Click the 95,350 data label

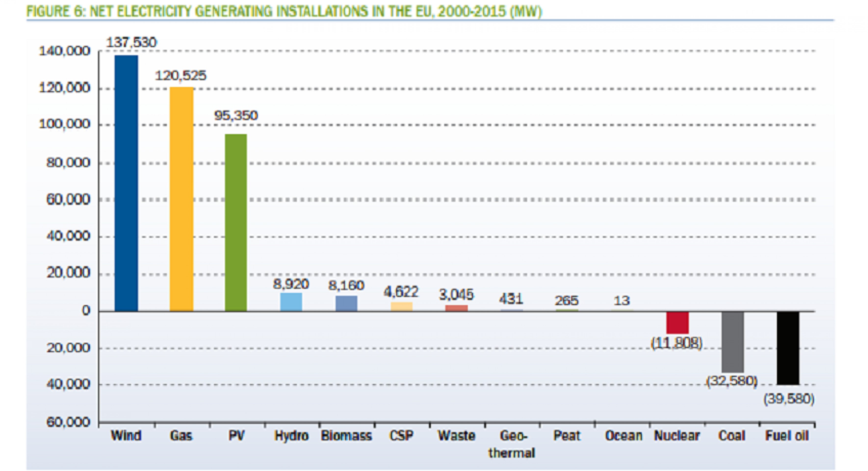(x=236, y=116)
